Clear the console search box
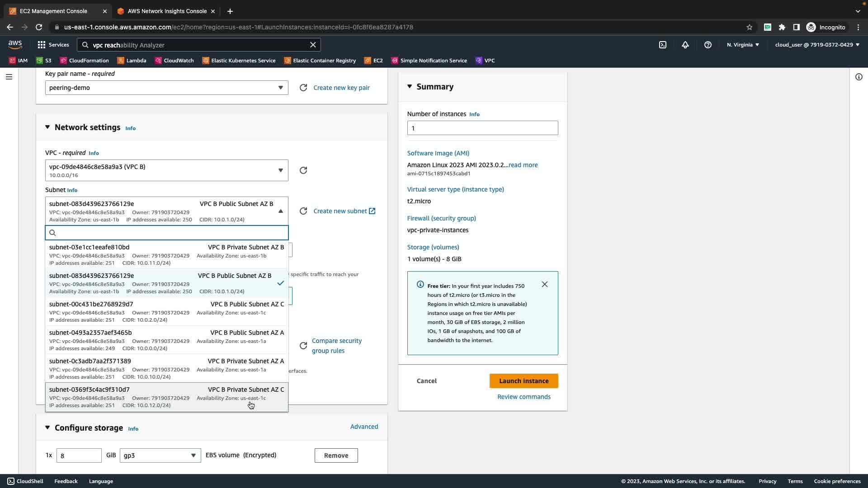This screenshot has height=488, width=868. (313, 45)
